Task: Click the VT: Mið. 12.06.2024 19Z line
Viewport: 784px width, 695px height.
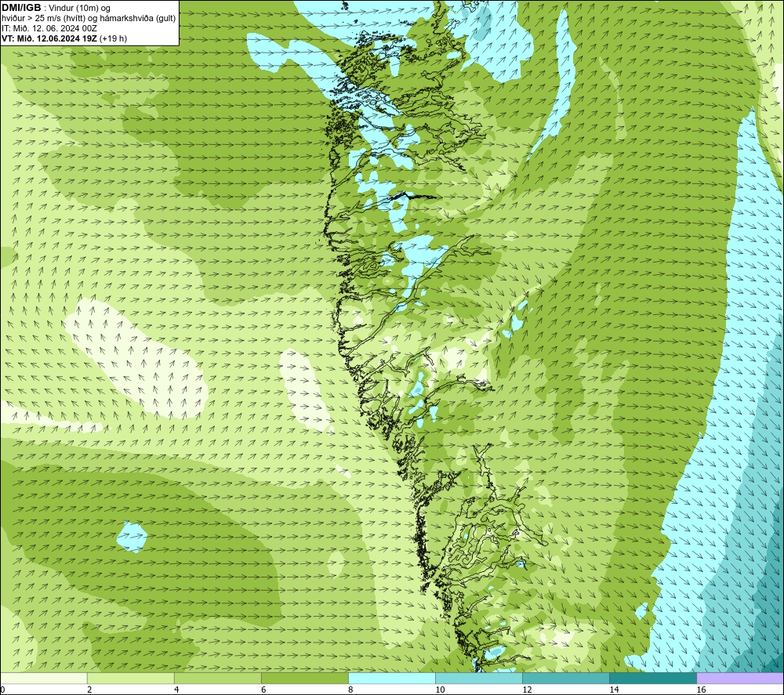Action: (64, 38)
